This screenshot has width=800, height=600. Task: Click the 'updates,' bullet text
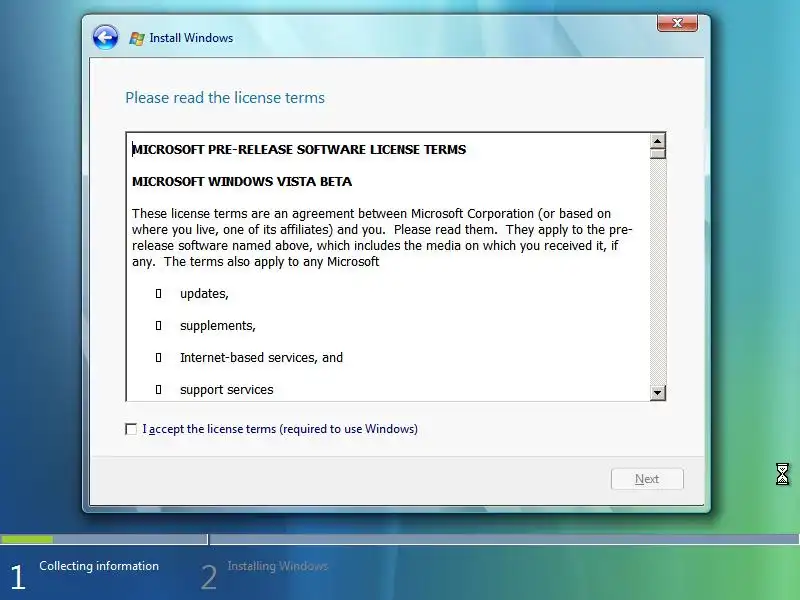coord(204,294)
